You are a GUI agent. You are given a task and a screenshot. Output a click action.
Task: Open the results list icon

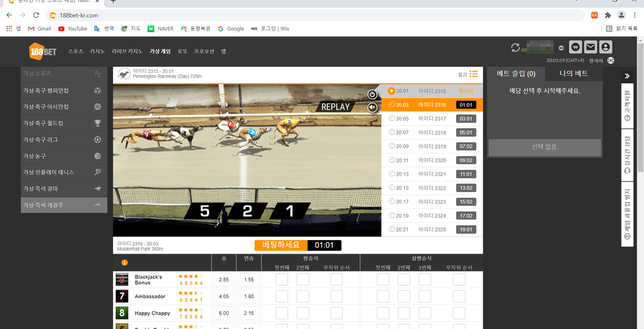(474, 74)
